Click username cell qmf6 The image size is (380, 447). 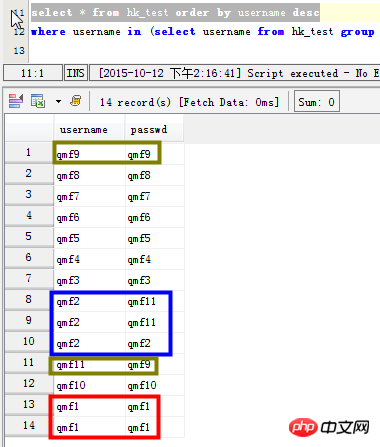click(89, 217)
